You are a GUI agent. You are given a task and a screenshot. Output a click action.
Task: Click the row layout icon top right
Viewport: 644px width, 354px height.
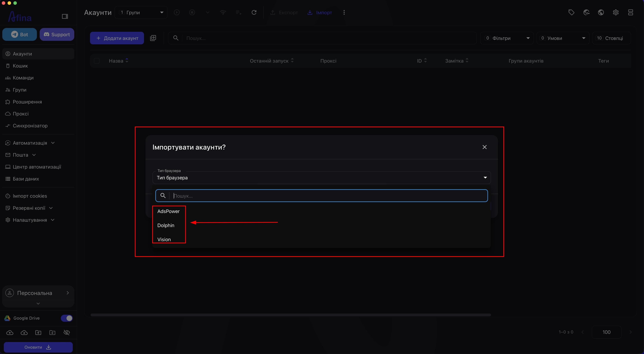click(x=631, y=13)
